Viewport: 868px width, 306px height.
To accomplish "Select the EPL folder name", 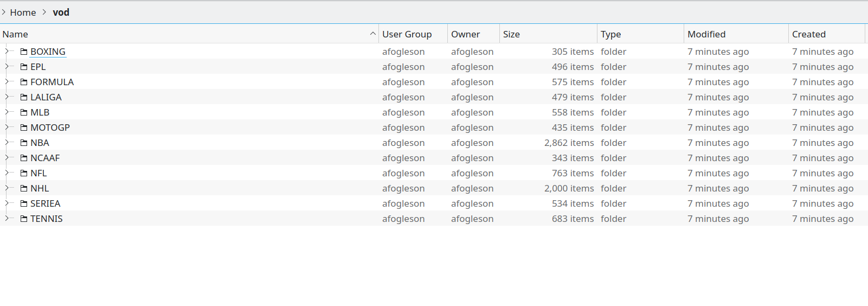I will pos(38,67).
